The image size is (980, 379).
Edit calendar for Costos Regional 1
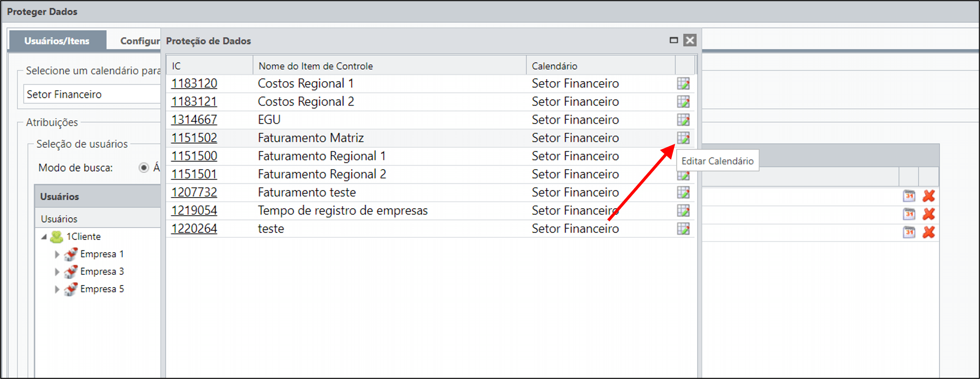pos(683,84)
